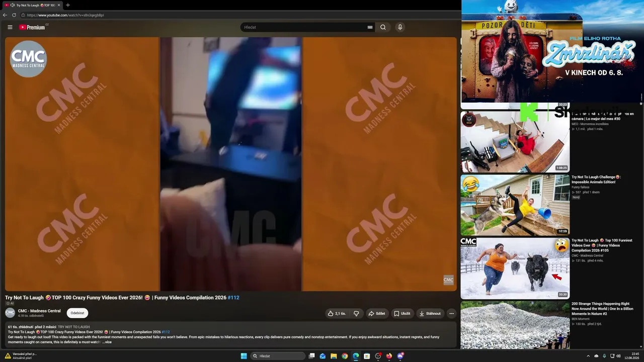
Task: Open the Outlook mail taskbar icon
Action: point(323,356)
